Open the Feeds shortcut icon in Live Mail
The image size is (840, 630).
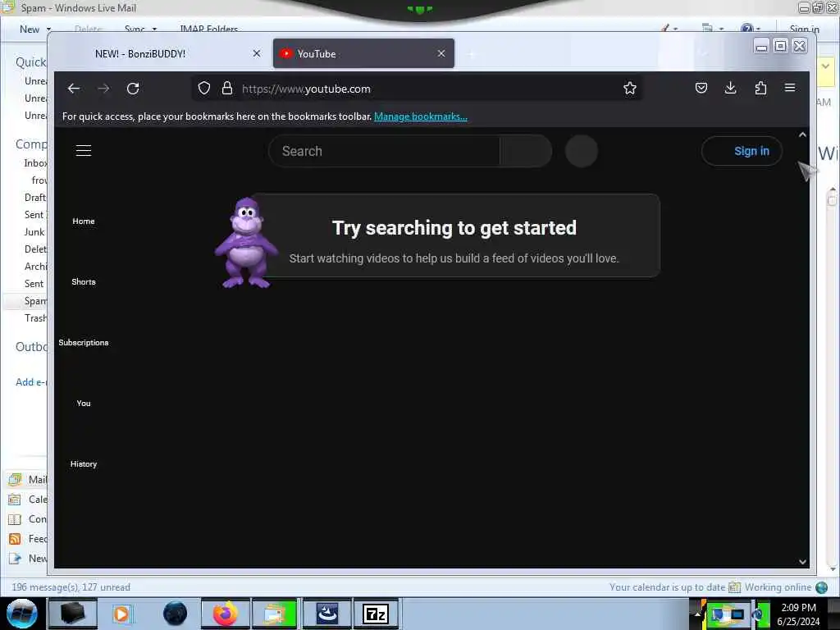point(15,539)
